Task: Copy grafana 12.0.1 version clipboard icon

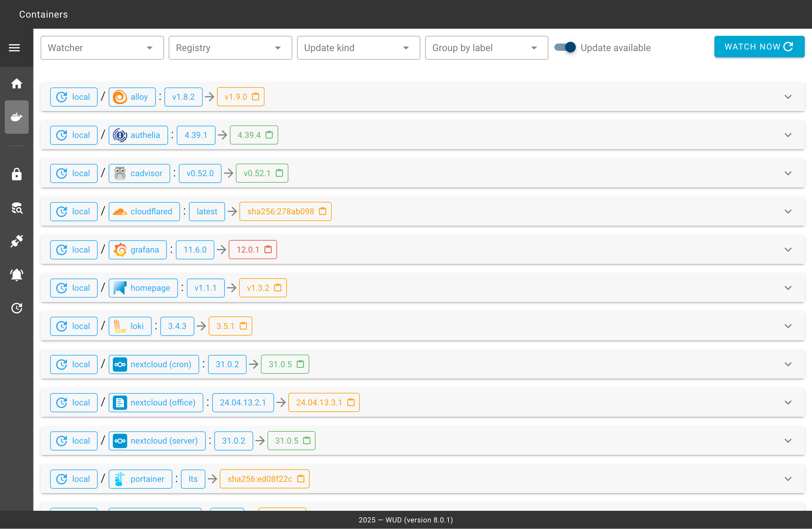Action: [268, 249]
